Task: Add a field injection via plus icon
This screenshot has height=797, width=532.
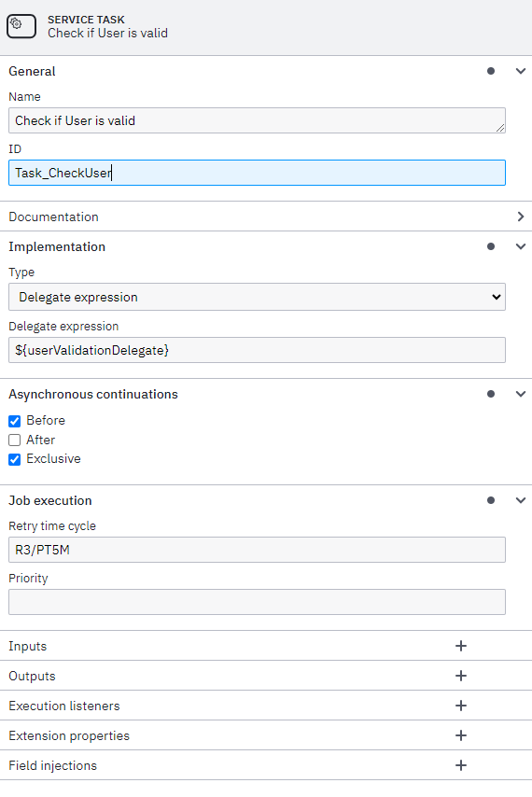Action: (x=461, y=765)
